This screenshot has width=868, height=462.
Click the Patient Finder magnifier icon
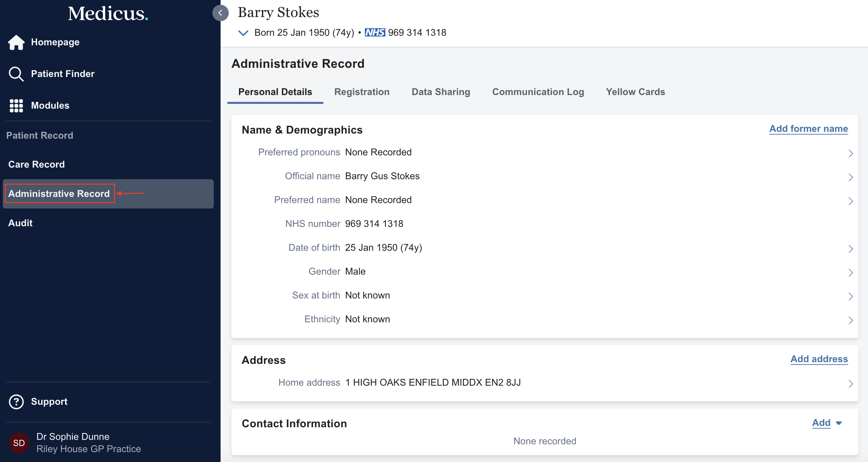pos(16,74)
